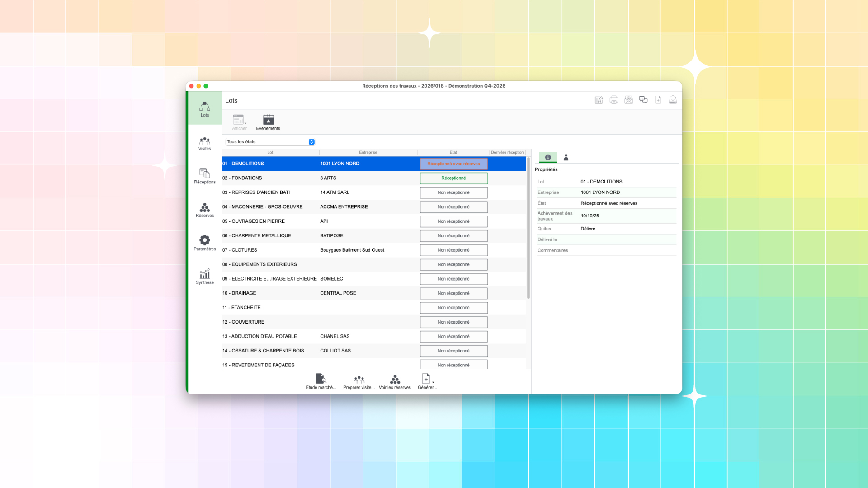The height and width of the screenshot is (488, 868).
Task: Click Préparer visite button
Action: (x=359, y=381)
